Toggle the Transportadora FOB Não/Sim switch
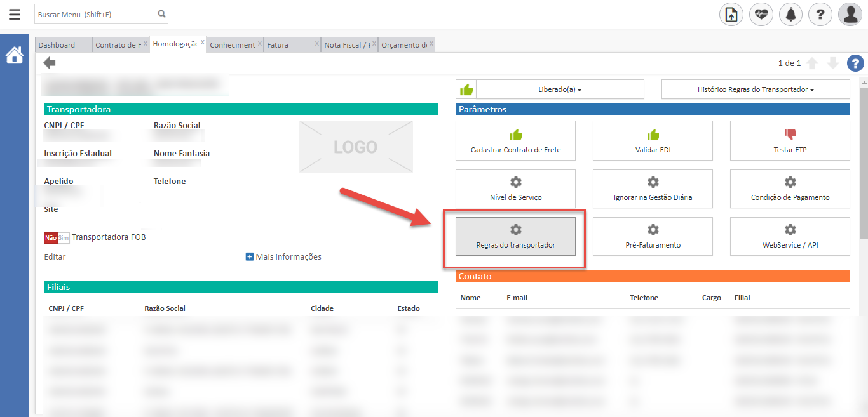 [57, 237]
